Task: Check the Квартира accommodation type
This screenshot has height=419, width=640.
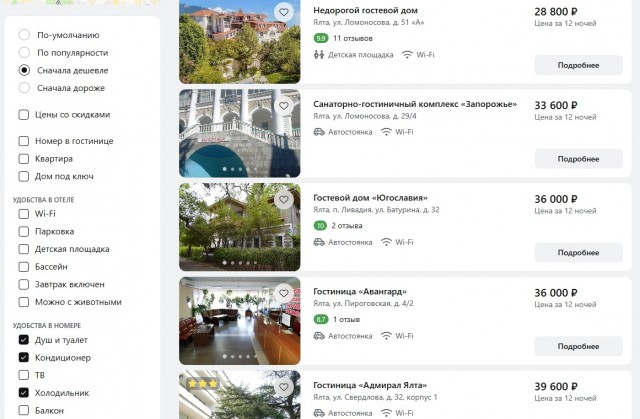Action: [x=24, y=159]
